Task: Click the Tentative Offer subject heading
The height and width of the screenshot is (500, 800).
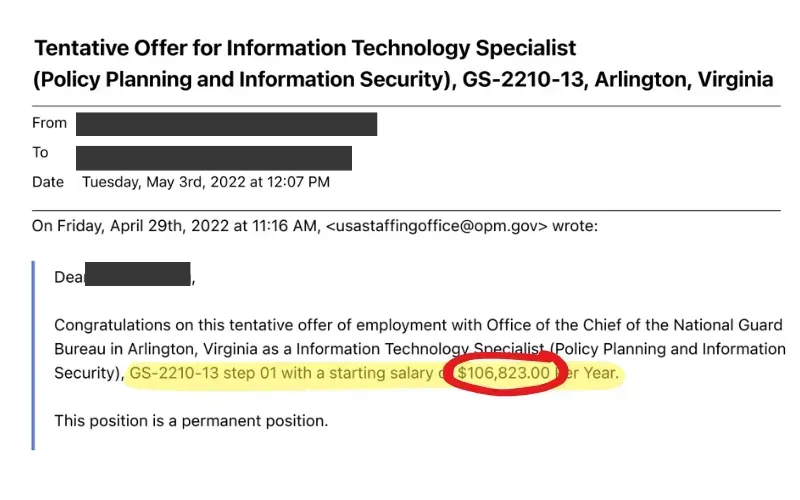Action: pos(305,48)
